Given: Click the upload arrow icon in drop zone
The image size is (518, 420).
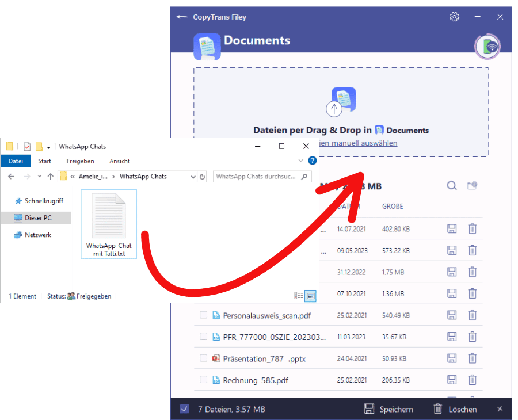Looking at the screenshot, I should [334, 109].
